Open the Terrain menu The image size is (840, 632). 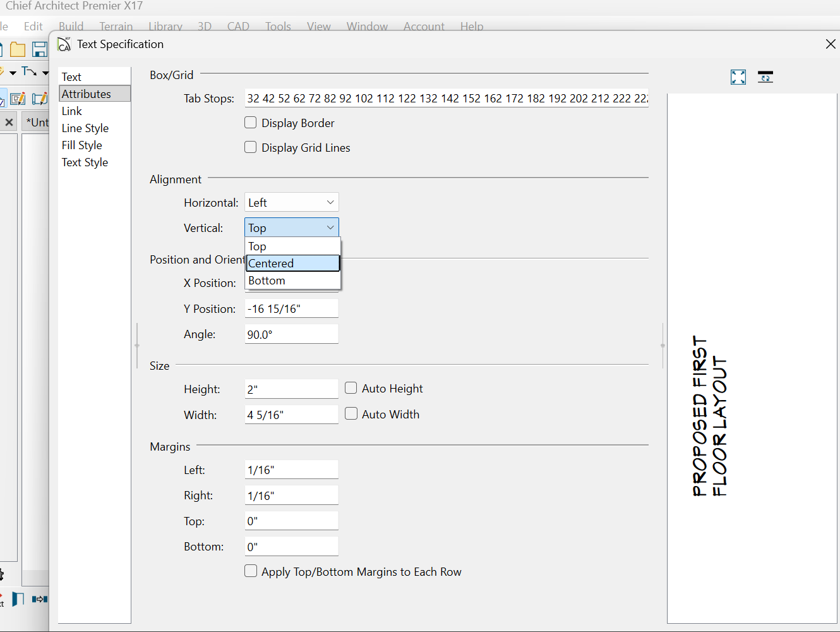pyautogui.click(x=116, y=27)
